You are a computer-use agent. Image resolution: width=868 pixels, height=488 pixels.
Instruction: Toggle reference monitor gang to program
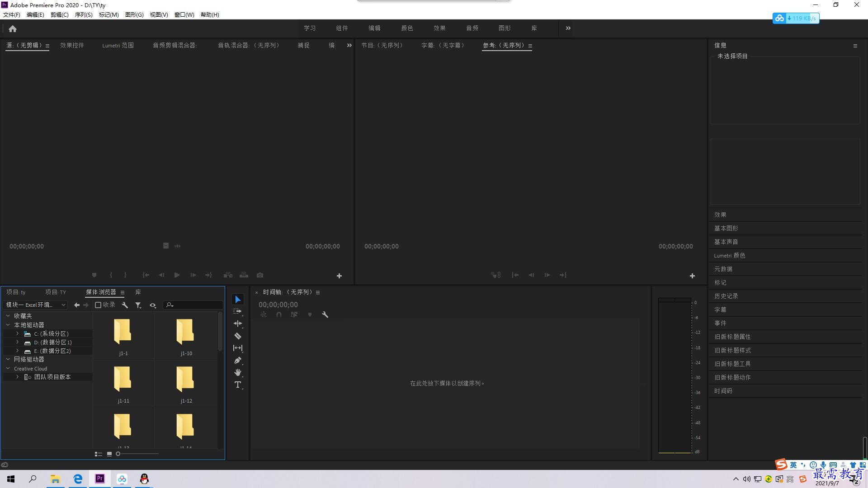[496, 275]
